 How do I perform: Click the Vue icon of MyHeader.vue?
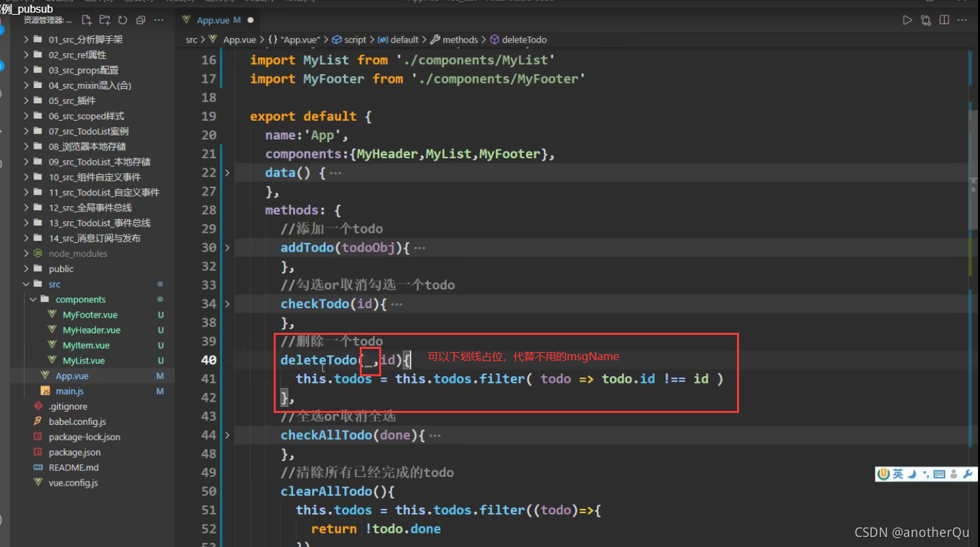click(52, 330)
